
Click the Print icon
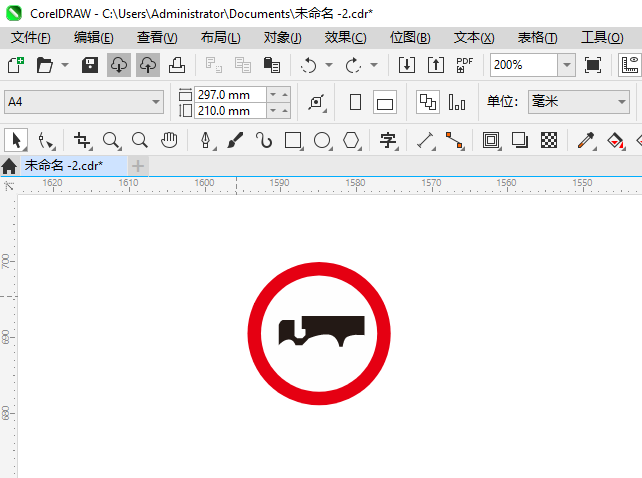click(177, 65)
